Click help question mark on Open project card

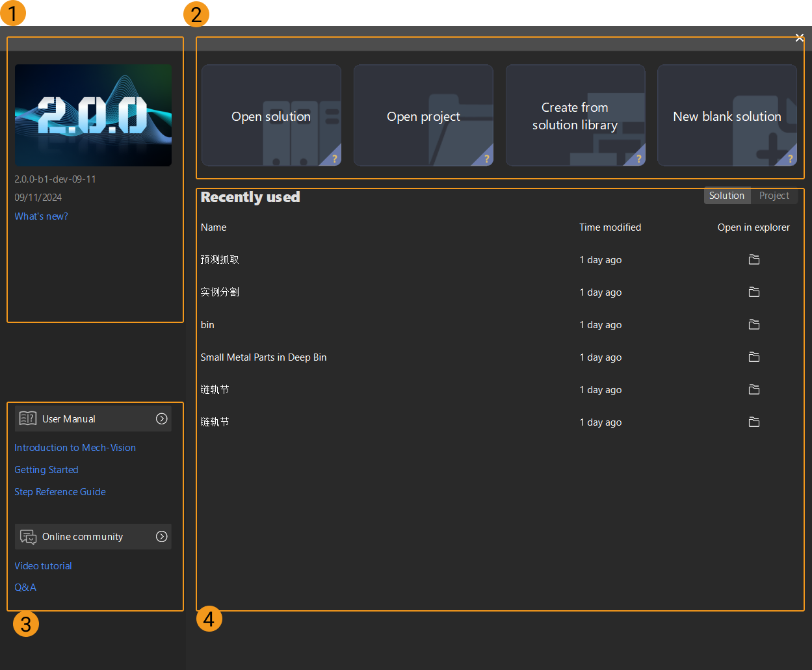(486, 159)
